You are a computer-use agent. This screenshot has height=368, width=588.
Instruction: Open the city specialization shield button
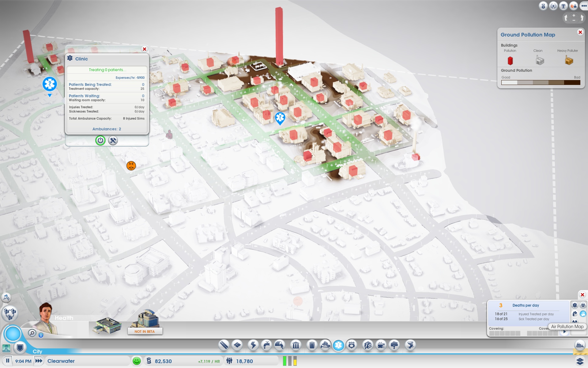point(20,347)
